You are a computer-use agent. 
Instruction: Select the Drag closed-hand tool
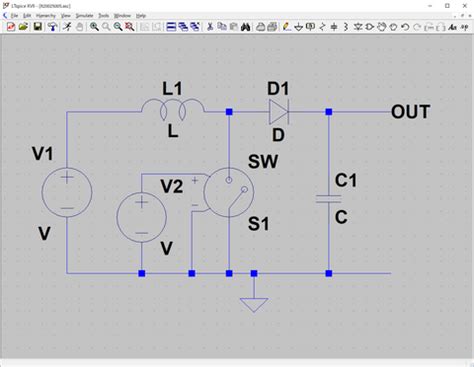pyautogui.click(x=393, y=27)
